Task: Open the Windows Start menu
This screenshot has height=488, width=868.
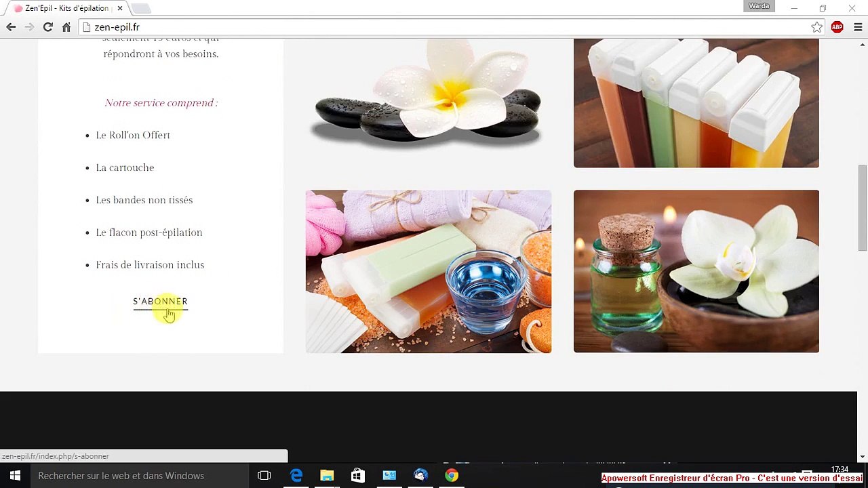Action: (x=15, y=476)
